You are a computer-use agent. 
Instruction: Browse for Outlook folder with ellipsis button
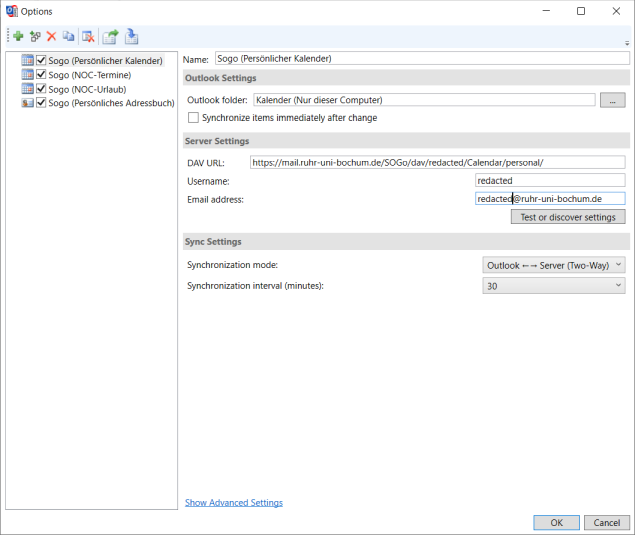[x=612, y=100]
